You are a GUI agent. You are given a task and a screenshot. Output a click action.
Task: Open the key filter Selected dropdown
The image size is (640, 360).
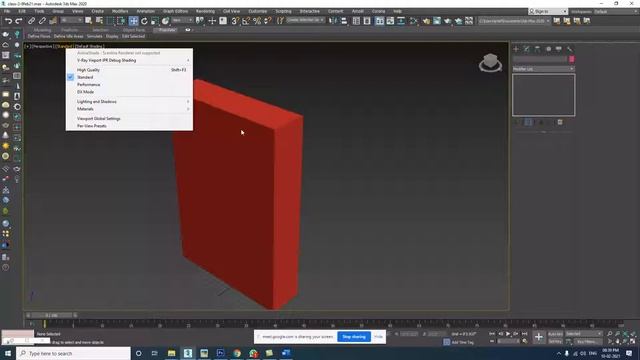click(584, 334)
